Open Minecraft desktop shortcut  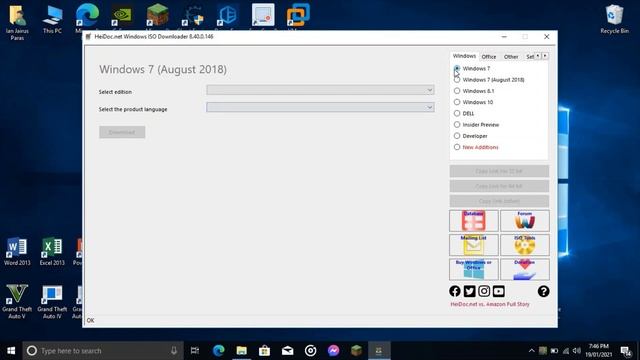[158, 16]
